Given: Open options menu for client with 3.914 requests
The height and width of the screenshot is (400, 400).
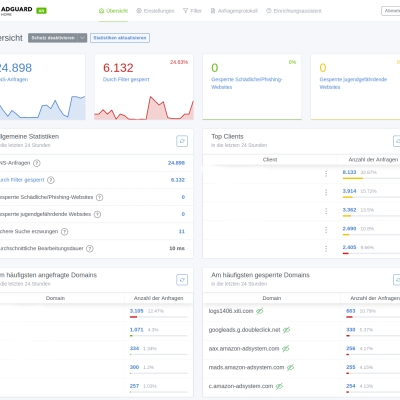Looking at the screenshot, I should point(326,192).
